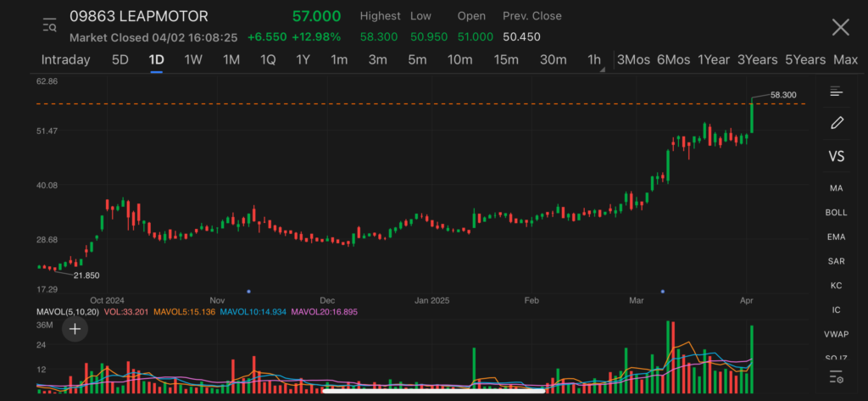
Task: Select the 5m minute interval
Action: click(417, 60)
